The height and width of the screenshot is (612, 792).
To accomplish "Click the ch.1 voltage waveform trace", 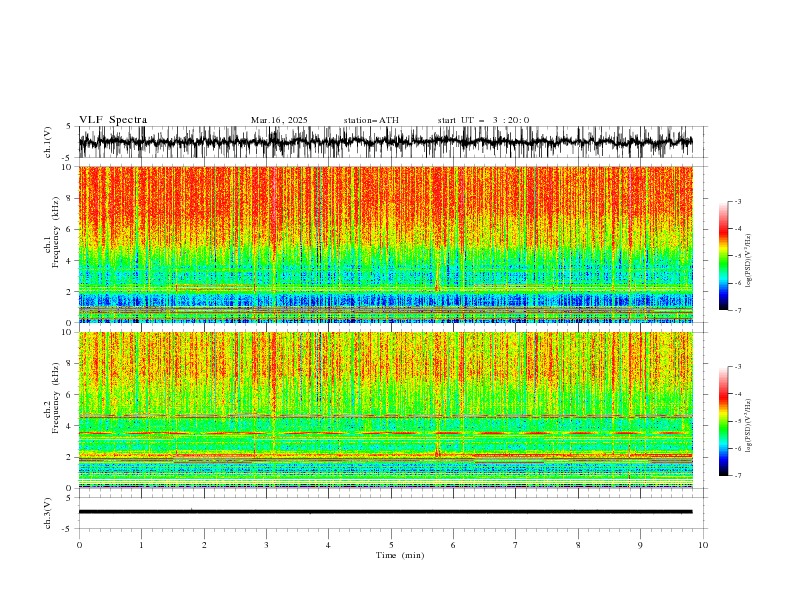I will [385, 142].
